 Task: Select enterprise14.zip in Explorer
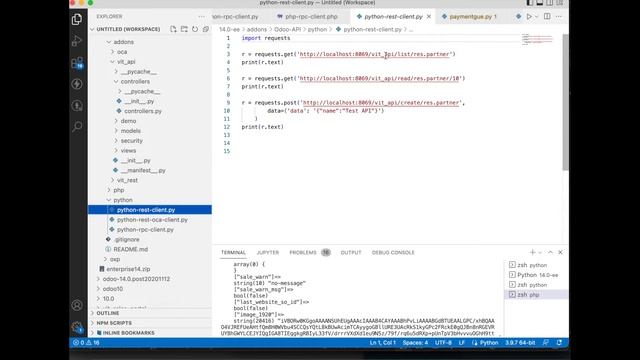[x=128, y=269]
